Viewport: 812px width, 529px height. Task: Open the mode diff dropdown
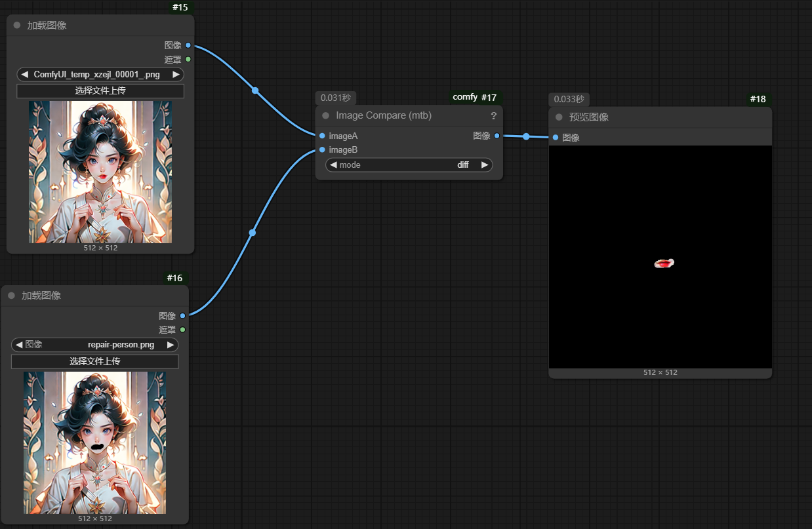409,165
